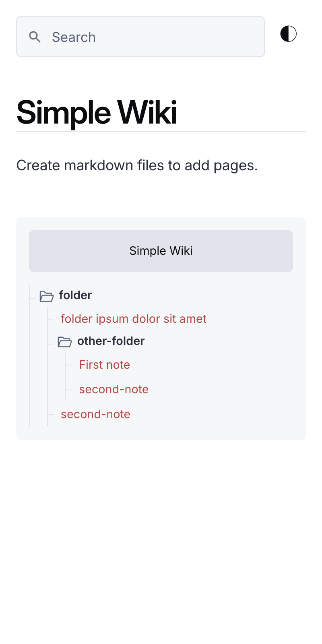
Task: Click empty page area below explorer panel
Action: coord(161,539)
